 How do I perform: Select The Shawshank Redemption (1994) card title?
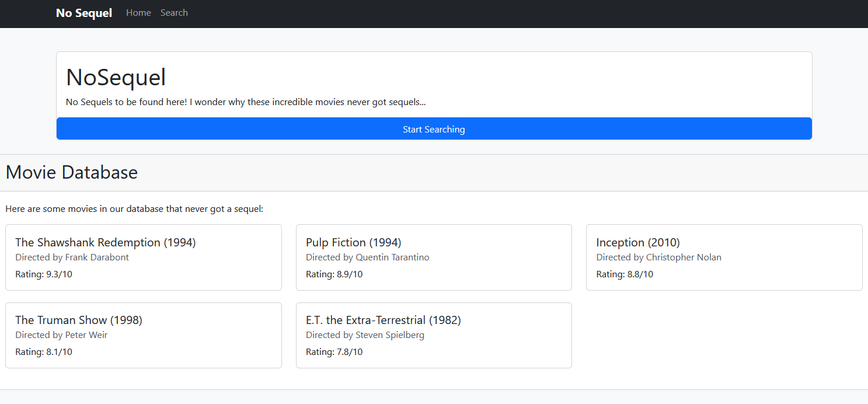(x=106, y=242)
